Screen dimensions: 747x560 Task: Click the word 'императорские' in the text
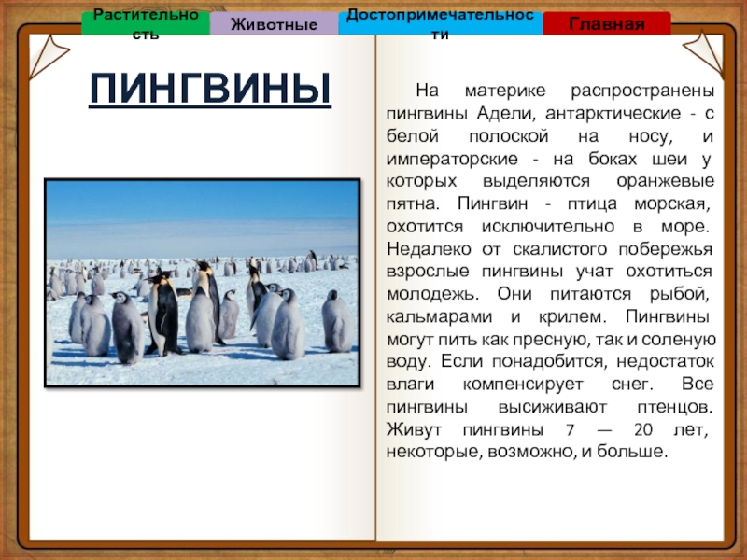[452, 159]
